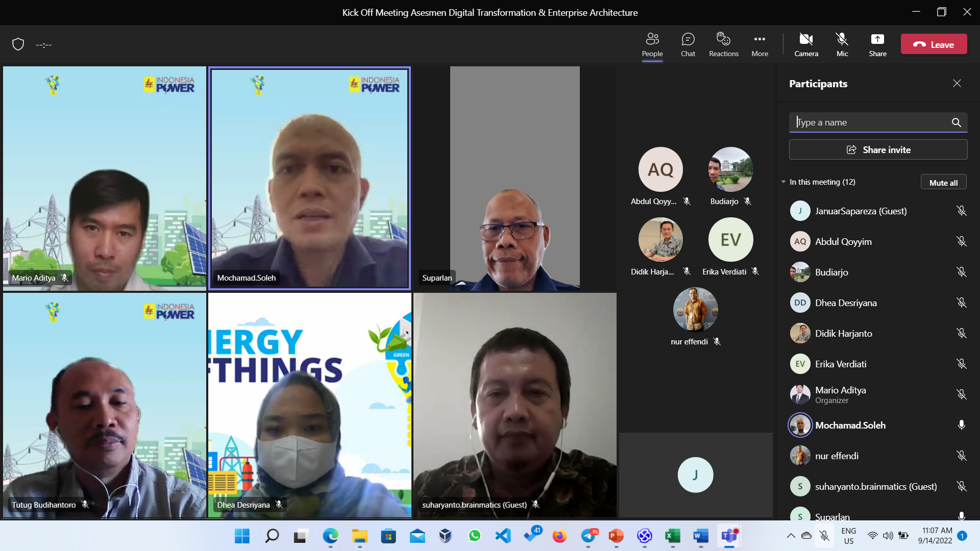980x551 pixels.
Task: Select Mario Aditya Organizer in participant list
Action: pos(841,394)
